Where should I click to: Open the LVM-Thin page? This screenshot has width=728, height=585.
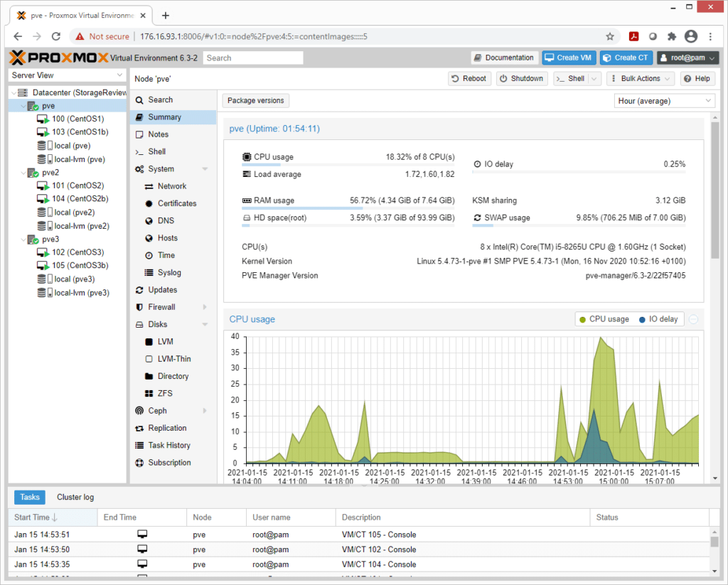click(173, 358)
